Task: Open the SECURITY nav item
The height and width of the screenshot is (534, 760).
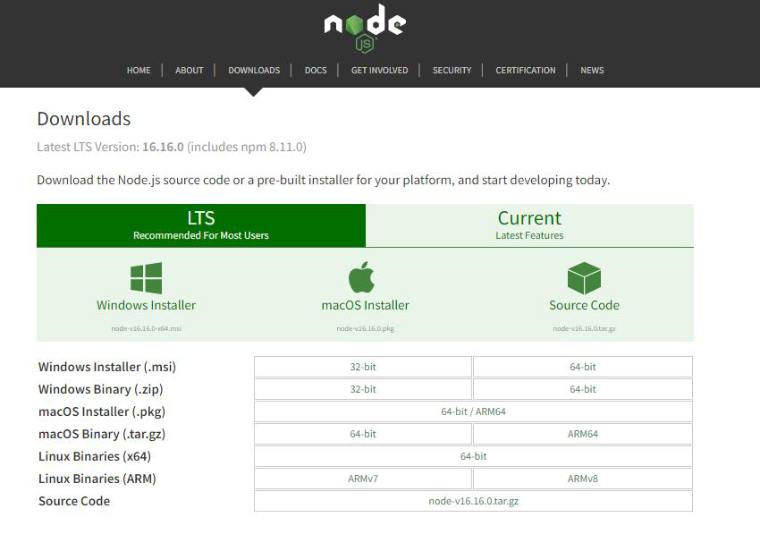Action: coord(452,70)
